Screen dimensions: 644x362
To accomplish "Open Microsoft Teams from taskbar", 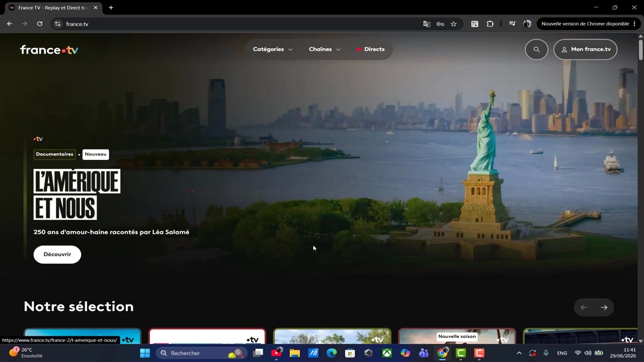I will tap(424, 353).
